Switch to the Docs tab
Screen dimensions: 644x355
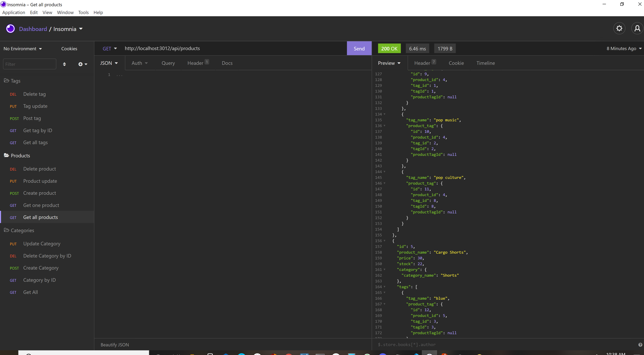tap(227, 63)
